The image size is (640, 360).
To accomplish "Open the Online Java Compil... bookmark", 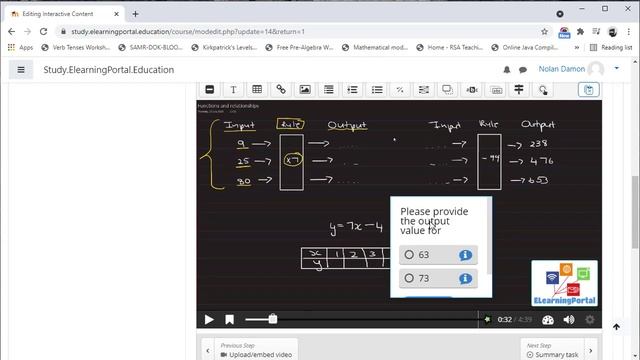I will [x=525, y=47].
